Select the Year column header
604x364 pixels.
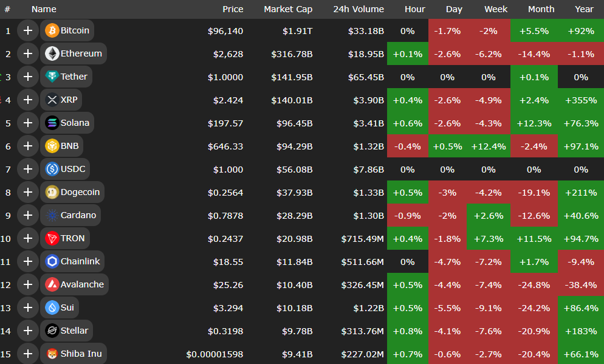pyautogui.click(x=584, y=9)
